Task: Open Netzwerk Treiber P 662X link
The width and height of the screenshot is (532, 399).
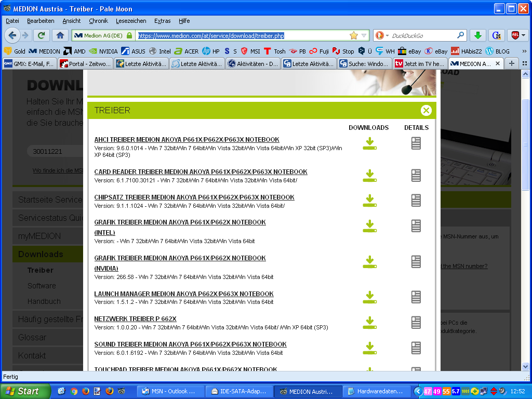Action: 135,318
